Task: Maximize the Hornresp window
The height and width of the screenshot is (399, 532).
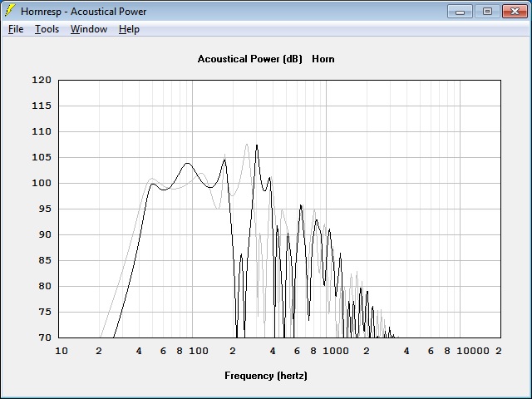Action: (x=487, y=12)
